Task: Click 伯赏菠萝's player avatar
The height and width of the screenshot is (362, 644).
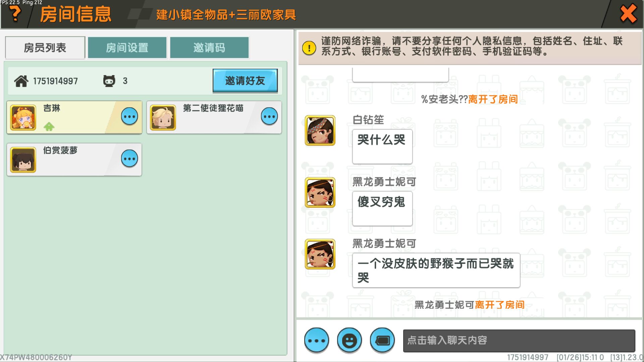Action: tap(23, 160)
